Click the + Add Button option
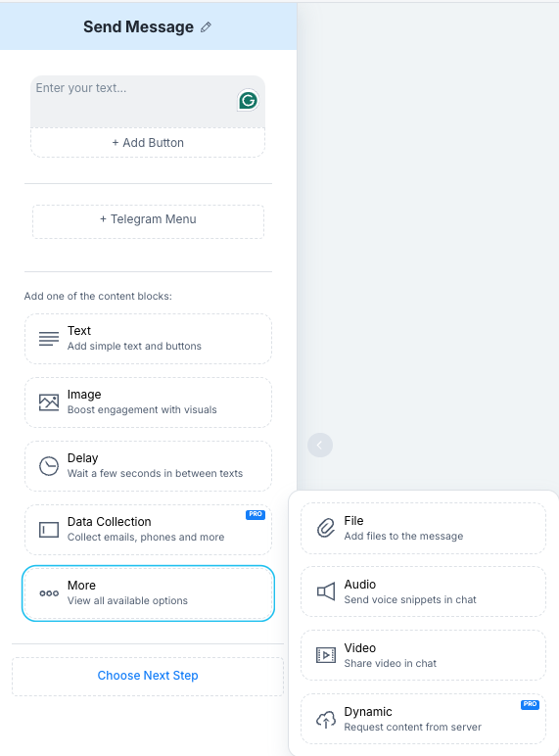This screenshot has width=559, height=756. [148, 143]
